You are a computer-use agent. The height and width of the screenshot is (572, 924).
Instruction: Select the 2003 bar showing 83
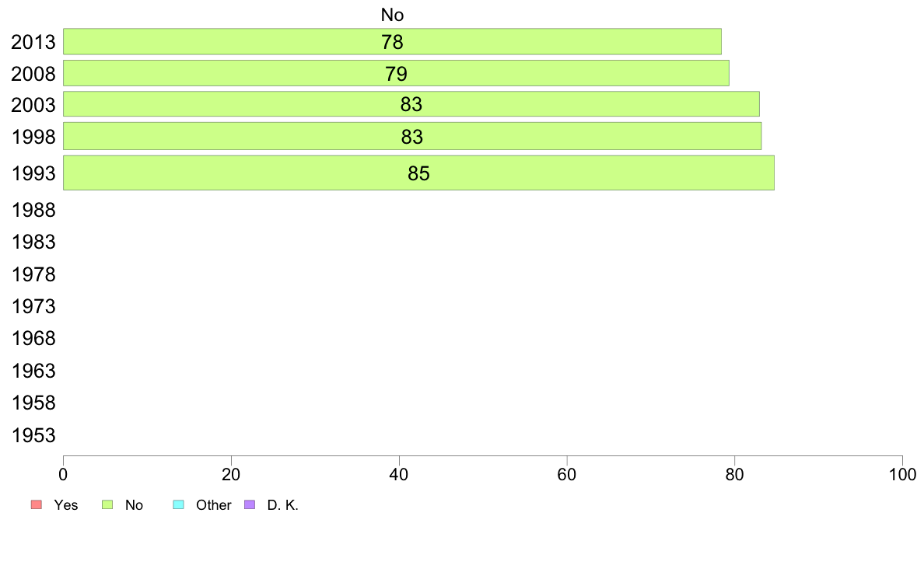pyautogui.click(x=411, y=103)
